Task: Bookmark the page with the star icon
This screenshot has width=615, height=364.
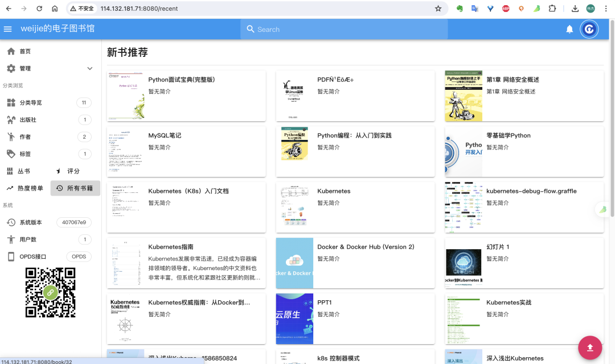Action: [x=438, y=9]
